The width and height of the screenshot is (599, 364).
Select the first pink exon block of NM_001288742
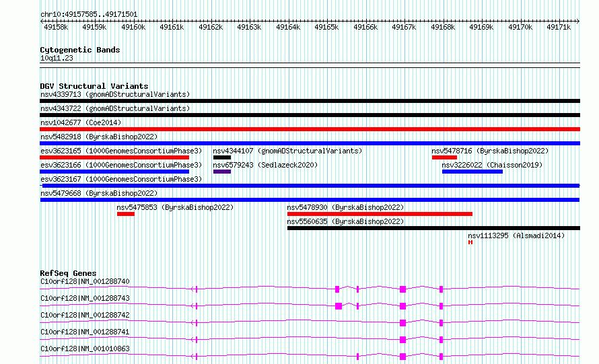402,323
